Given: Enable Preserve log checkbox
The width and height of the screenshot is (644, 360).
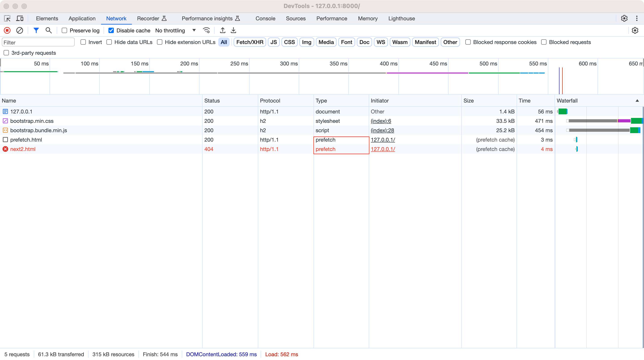Looking at the screenshot, I should coord(64,30).
